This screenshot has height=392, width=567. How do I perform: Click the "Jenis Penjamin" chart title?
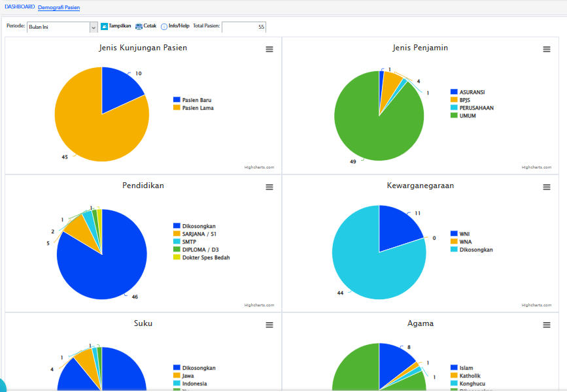(421, 48)
